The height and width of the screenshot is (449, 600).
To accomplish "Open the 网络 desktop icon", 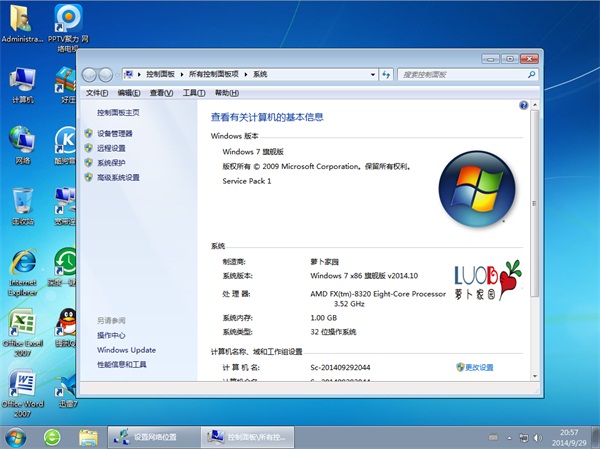I will click(23, 145).
